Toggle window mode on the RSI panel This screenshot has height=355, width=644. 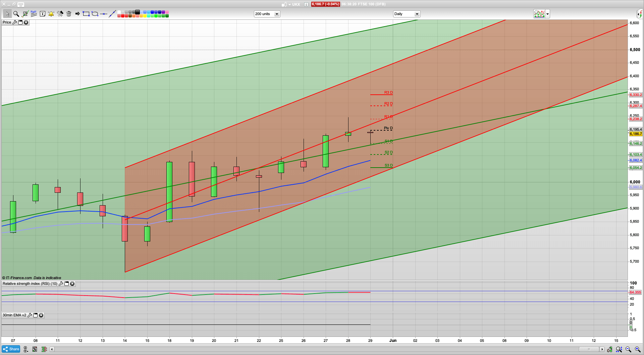[67, 284]
